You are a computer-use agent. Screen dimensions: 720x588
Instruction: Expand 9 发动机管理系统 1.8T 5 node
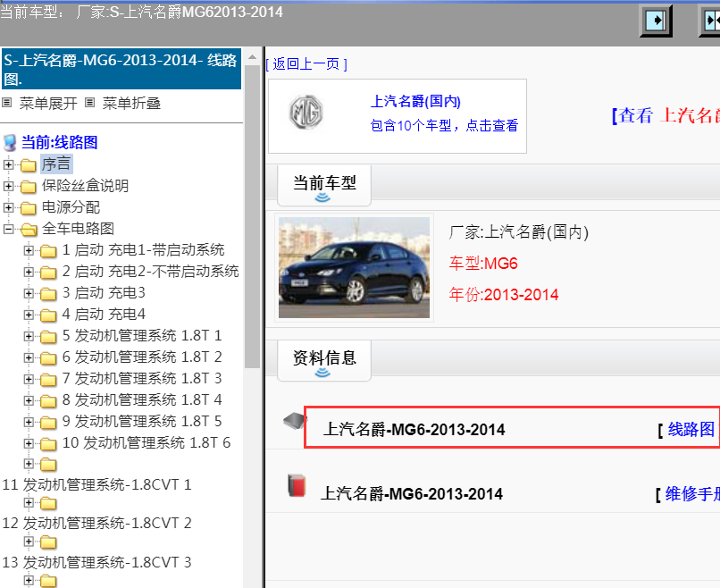(x=29, y=421)
